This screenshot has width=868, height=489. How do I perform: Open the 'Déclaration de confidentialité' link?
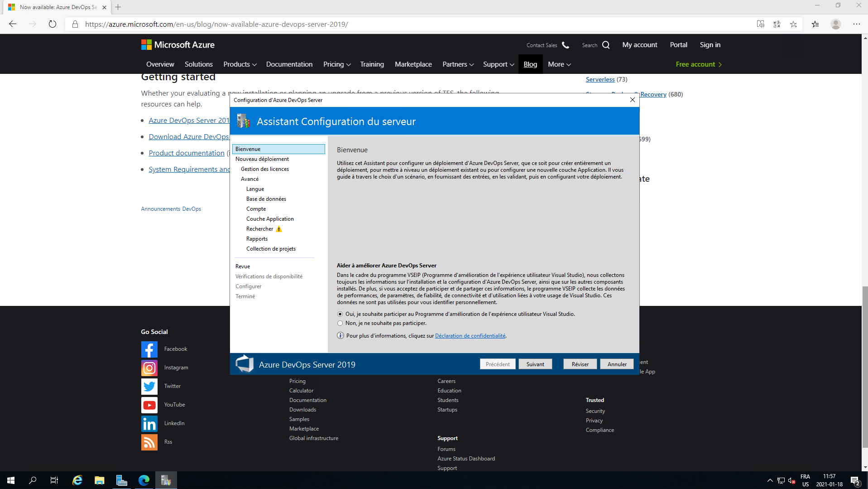click(470, 336)
